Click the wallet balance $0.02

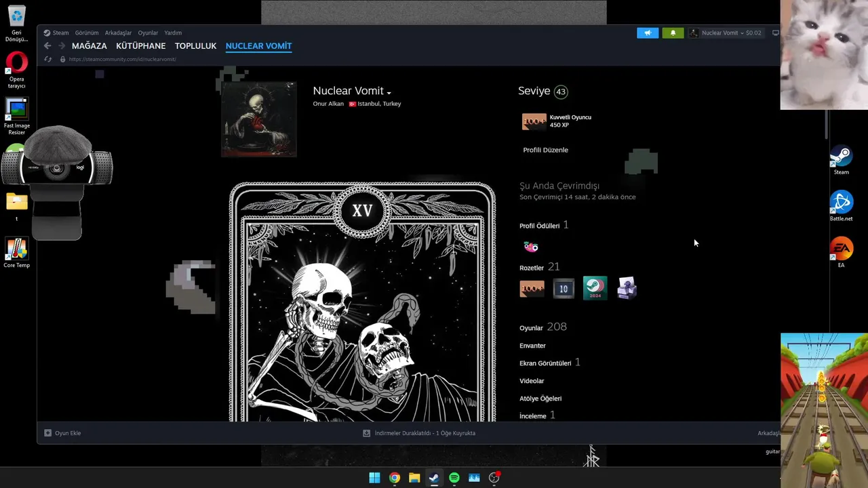click(753, 33)
